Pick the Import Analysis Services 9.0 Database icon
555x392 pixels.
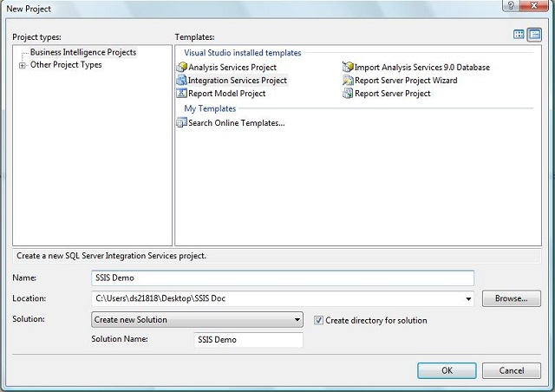pyautogui.click(x=348, y=68)
